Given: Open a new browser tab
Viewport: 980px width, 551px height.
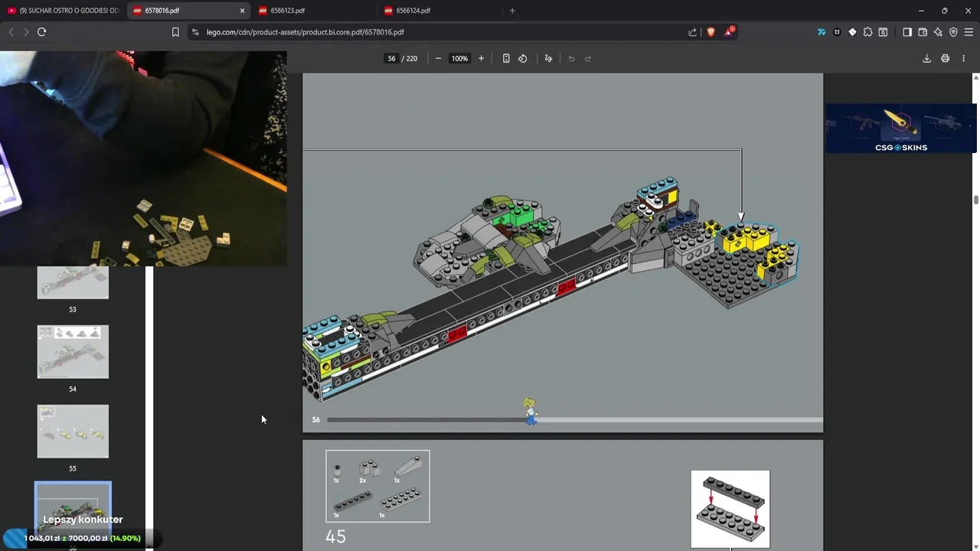Looking at the screenshot, I should point(512,11).
